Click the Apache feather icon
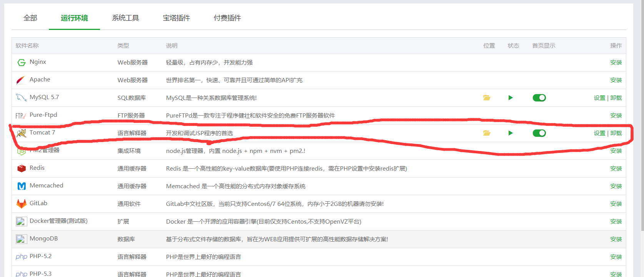 click(21, 80)
